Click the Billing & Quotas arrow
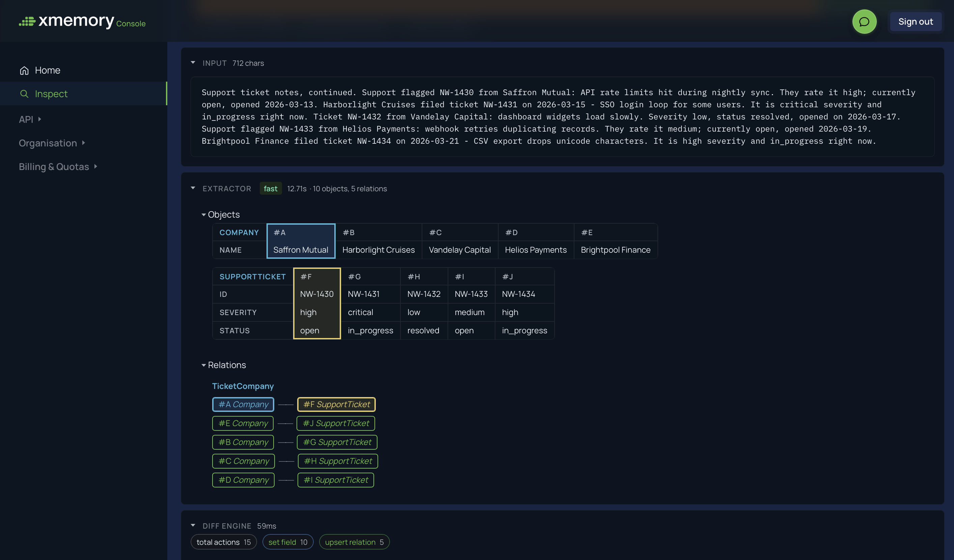The height and width of the screenshot is (560, 954). tap(95, 166)
